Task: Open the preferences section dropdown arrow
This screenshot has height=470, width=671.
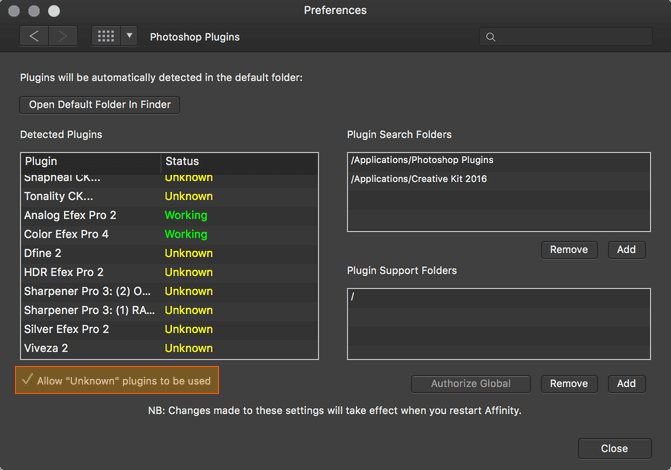Action: pyautogui.click(x=129, y=36)
